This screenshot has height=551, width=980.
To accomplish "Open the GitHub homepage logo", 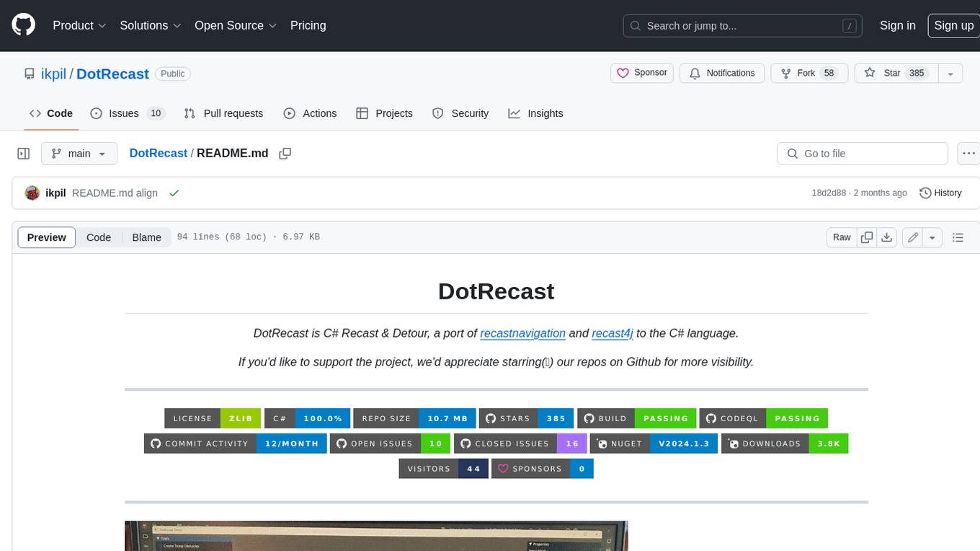I will [x=23, y=25].
